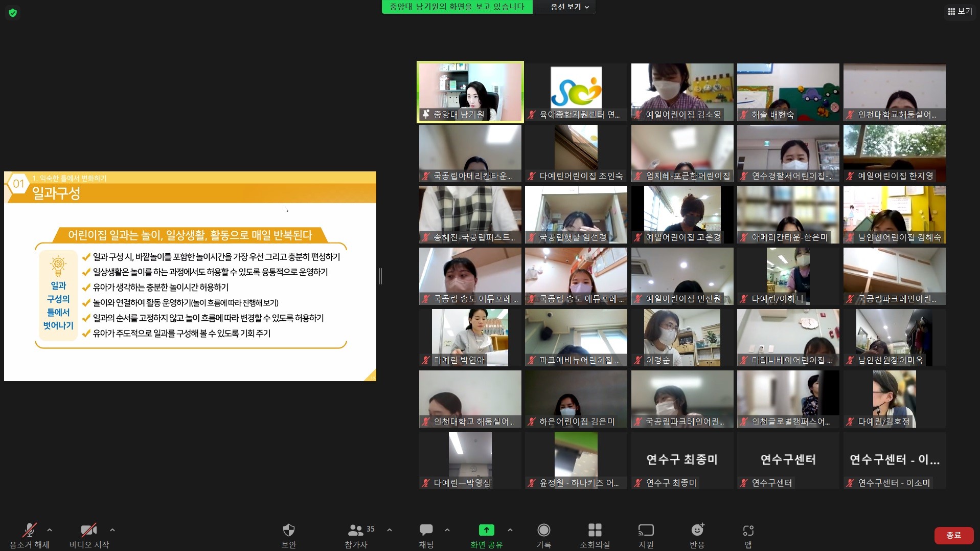
Task: Click muted mic icon on 이경순
Action: pyautogui.click(x=638, y=361)
